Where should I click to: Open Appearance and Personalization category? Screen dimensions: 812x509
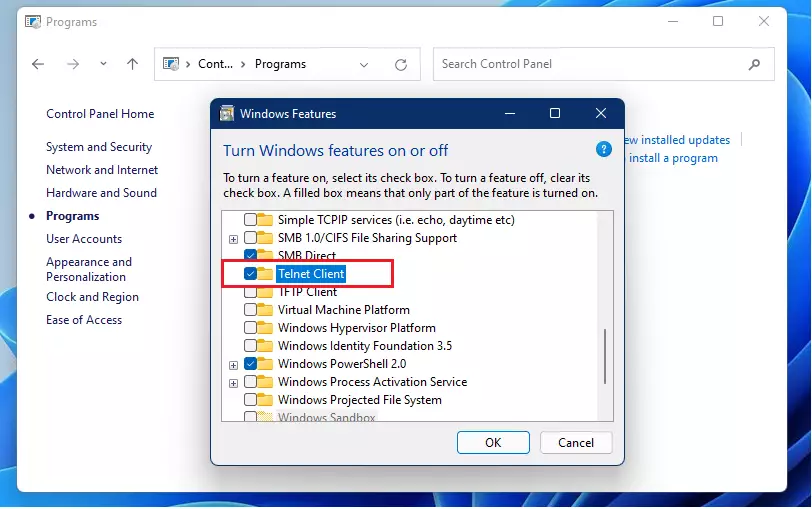tap(89, 269)
